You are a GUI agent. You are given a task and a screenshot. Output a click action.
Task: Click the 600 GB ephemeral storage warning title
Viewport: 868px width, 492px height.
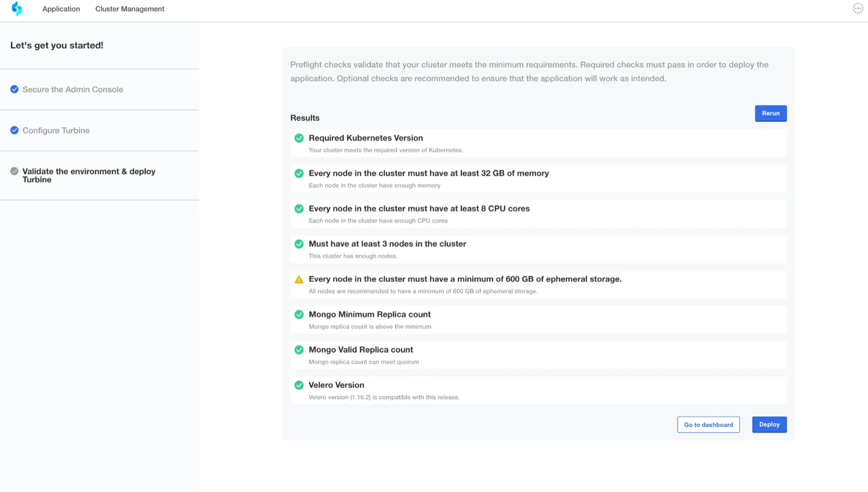pos(465,279)
